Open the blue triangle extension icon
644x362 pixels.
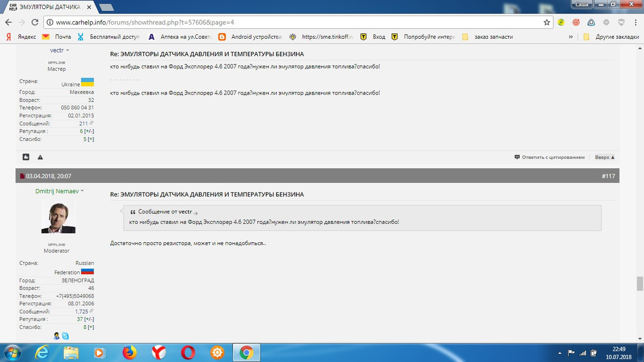[x=591, y=22]
